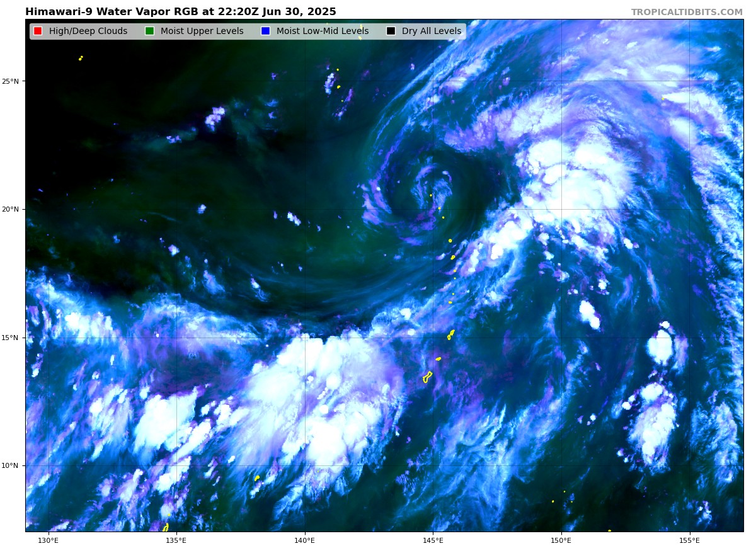Click the blue Moist Low-Mid Levels swatch
Viewport: 756px width, 546px height.
pyautogui.click(x=265, y=31)
